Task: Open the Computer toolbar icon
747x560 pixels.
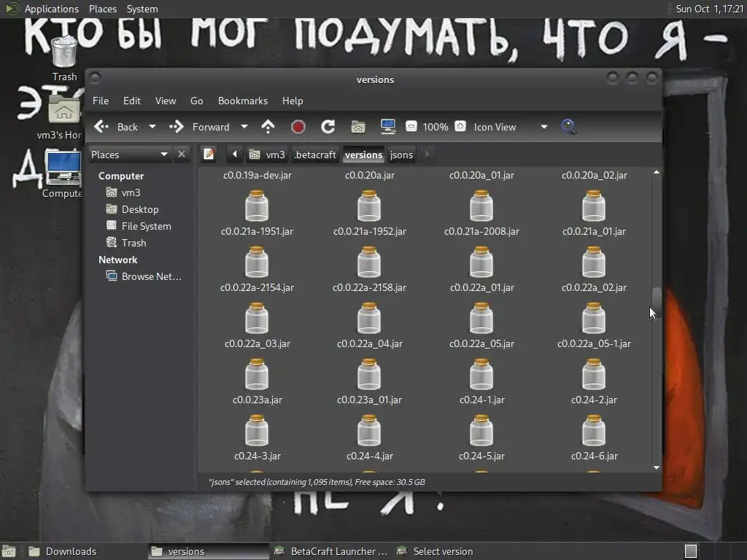Action: [388, 127]
